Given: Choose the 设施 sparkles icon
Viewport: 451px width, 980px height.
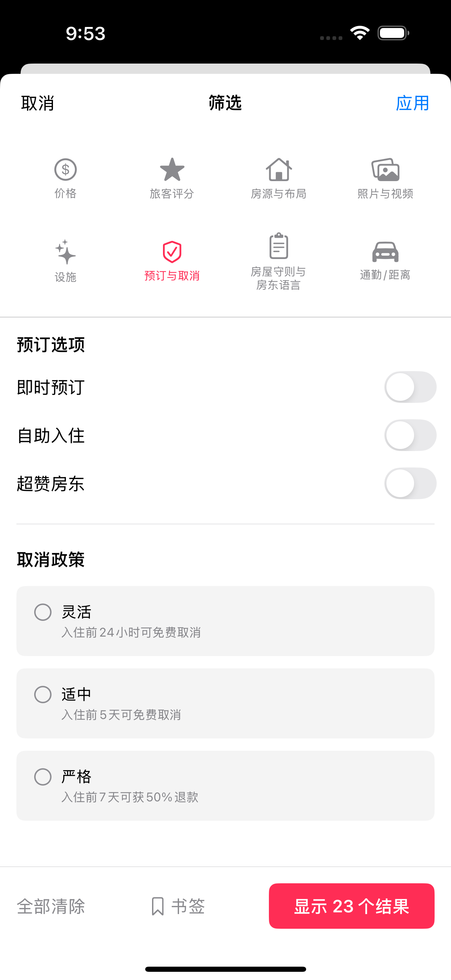Looking at the screenshot, I should point(65,252).
